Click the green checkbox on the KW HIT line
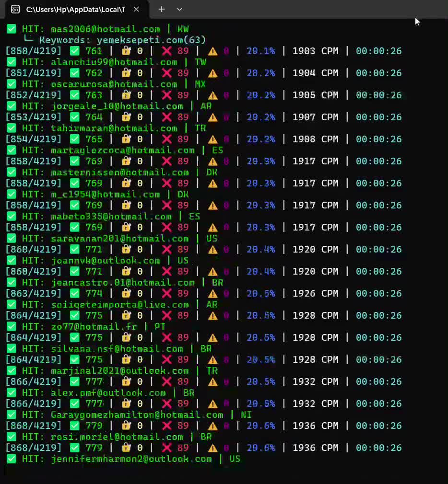The height and width of the screenshot is (484, 448). (x=12, y=29)
